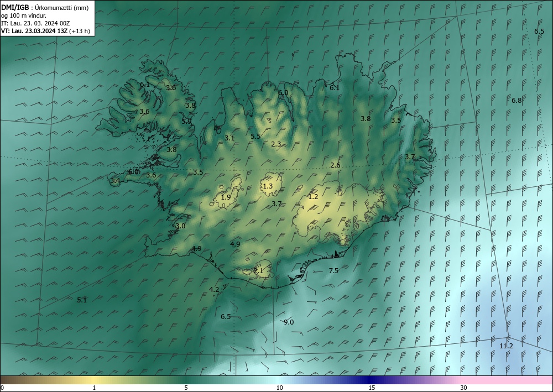Click the 'DMI/IGB : Úrkomumætti (mm)' title line

45,8
